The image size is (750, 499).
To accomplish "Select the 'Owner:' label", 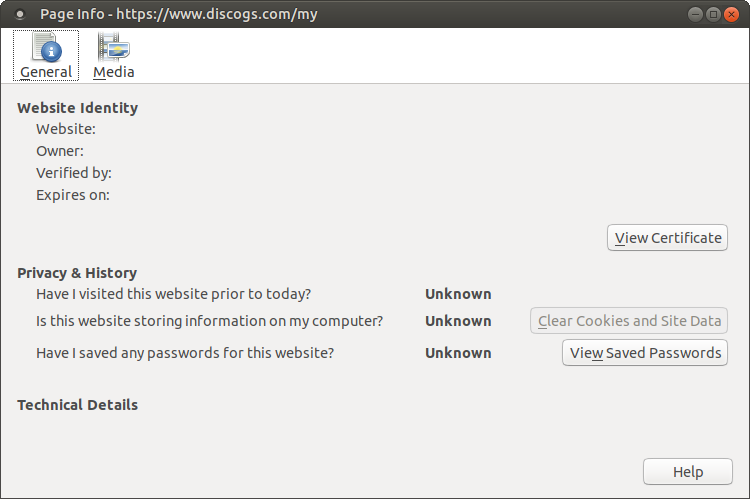I will [60, 151].
